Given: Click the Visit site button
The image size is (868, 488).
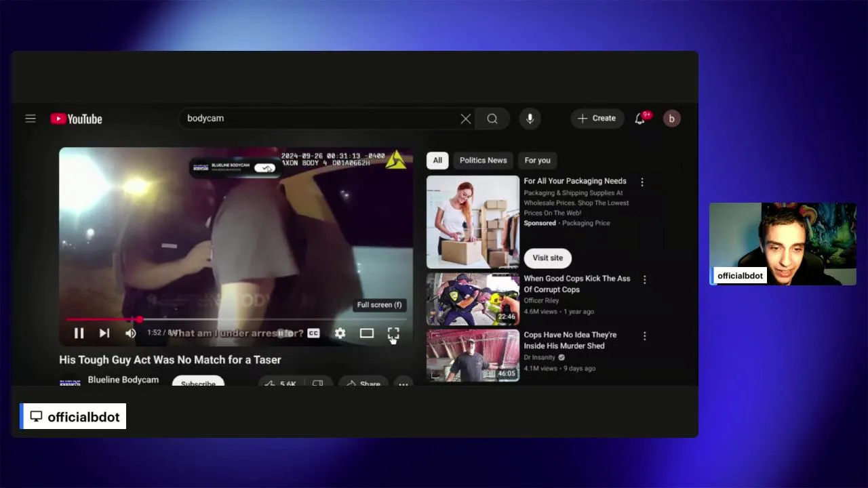Looking at the screenshot, I should [x=548, y=258].
